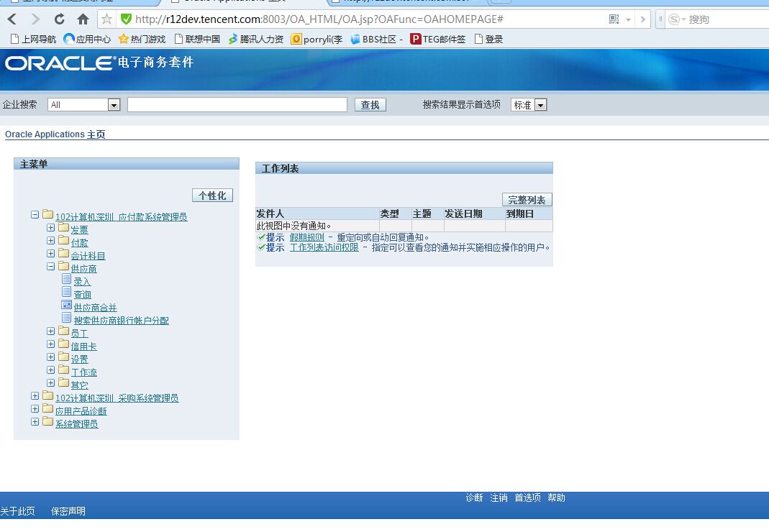
Task: Select the 查询 document icon
Action: coord(66,294)
